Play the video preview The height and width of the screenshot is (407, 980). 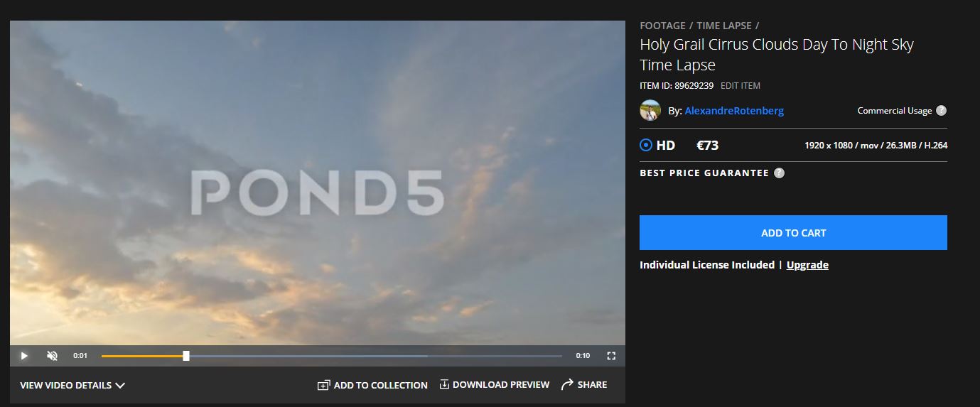pos(24,356)
